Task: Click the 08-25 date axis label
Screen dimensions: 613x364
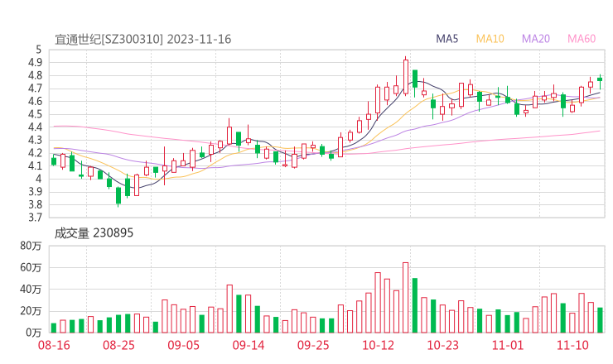Action: (x=118, y=345)
